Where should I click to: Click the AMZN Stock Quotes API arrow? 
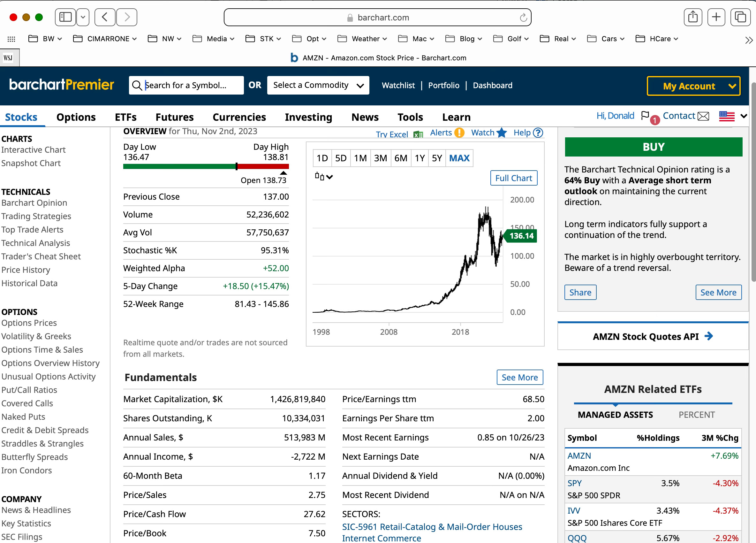[x=709, y=336]
